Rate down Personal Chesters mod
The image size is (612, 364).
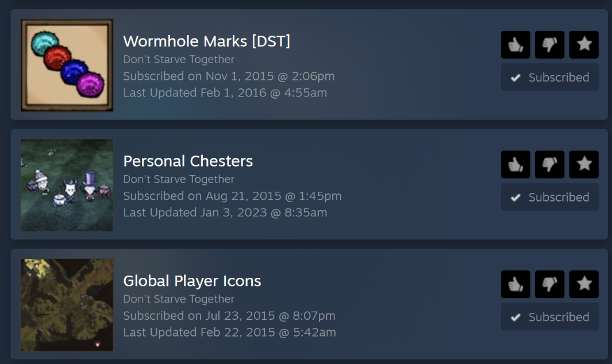[x=549, y=165]
